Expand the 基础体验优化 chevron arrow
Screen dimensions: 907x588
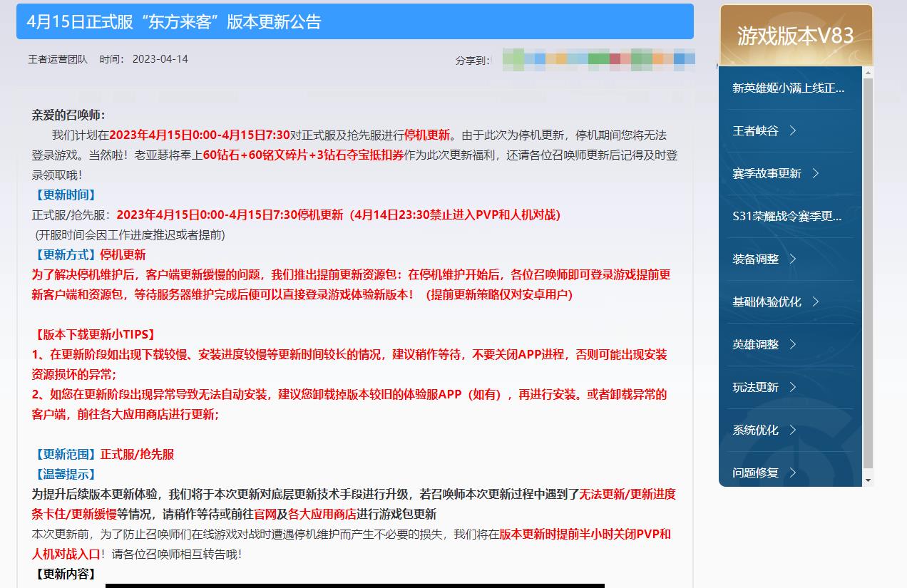[815, 301]
